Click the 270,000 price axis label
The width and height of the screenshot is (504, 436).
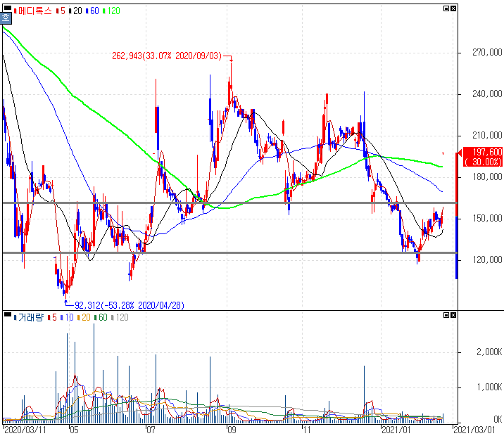[x=487, y=52]
